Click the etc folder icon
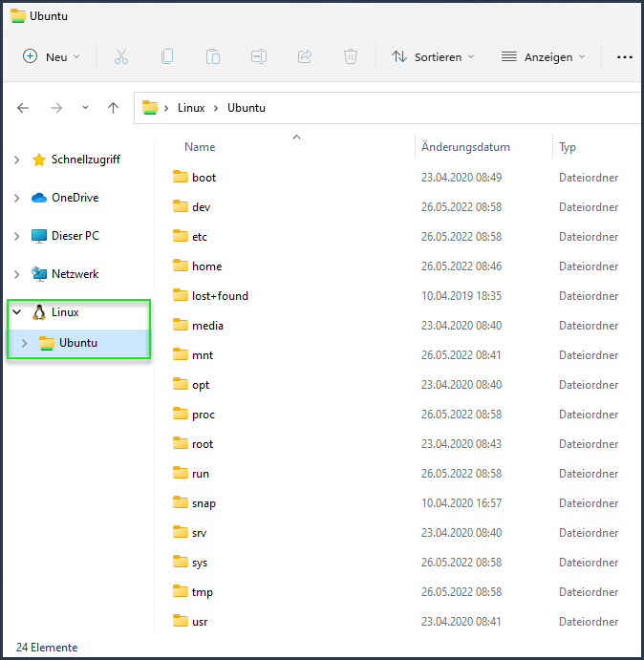This screenshot has height=660, width=644. point(181,236)
